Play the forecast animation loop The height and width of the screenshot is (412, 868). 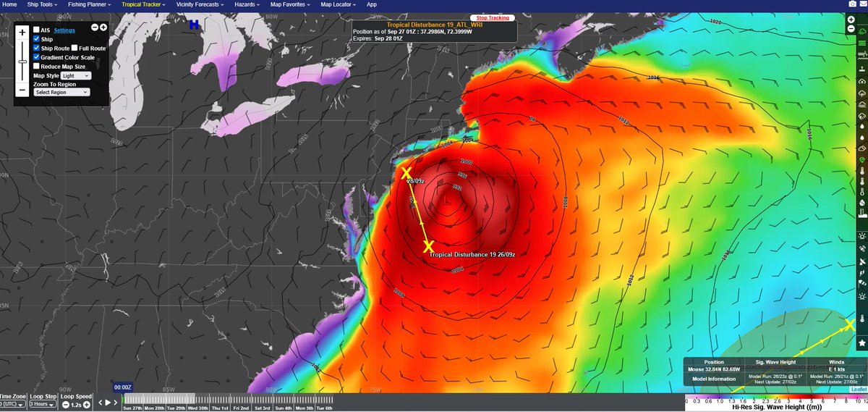pyautogui.click(x=108, y=403)
